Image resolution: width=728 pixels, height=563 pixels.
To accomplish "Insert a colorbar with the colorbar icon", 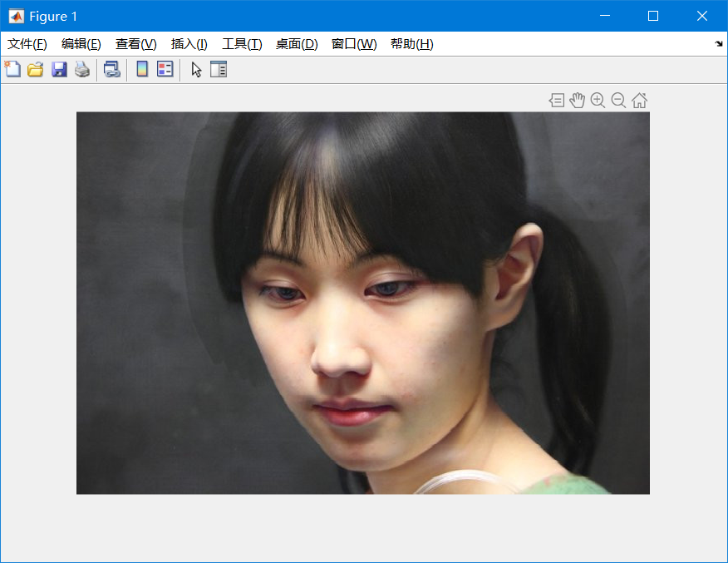I will [140, 69].
